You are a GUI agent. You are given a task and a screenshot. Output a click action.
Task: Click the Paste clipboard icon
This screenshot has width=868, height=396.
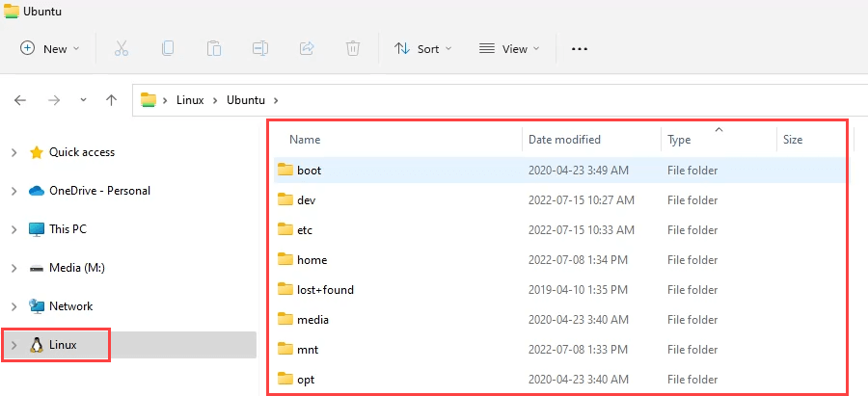coord(214,48)
